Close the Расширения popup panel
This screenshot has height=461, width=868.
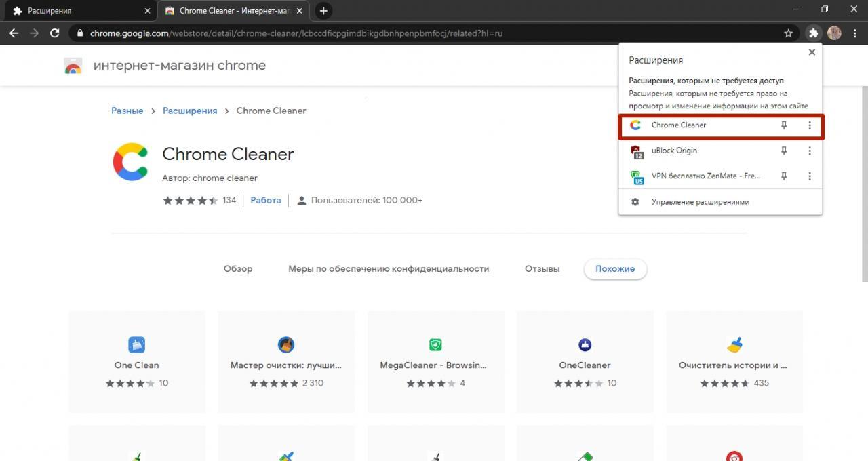tap(812, 52)
